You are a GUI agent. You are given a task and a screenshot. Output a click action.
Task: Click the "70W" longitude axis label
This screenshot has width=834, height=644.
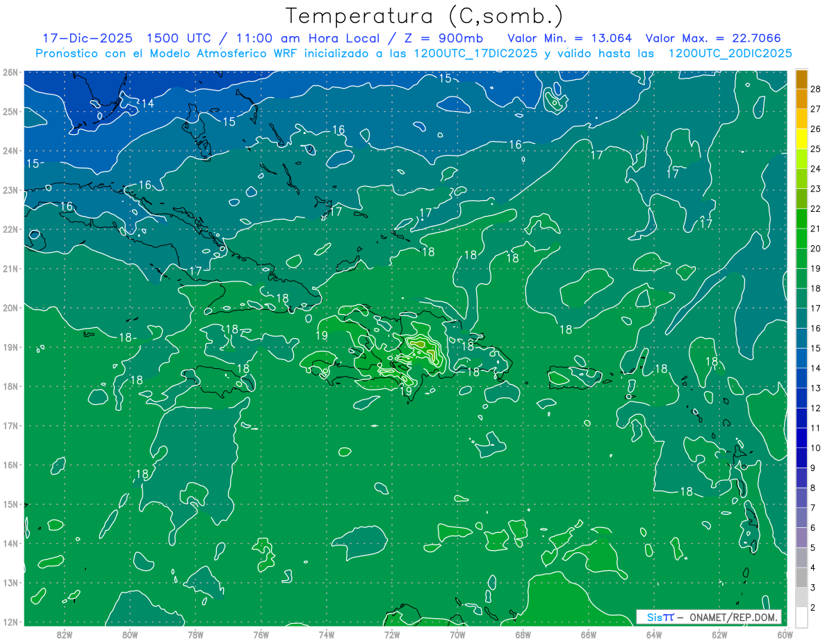tap(457, 634)
